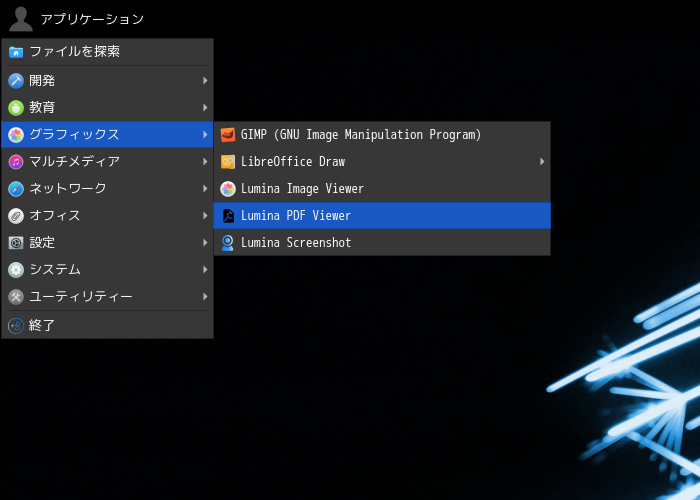The image size is (700, 500).
Task: Expand the ユーティリティー submenu arrow
Action: [205, 297]
